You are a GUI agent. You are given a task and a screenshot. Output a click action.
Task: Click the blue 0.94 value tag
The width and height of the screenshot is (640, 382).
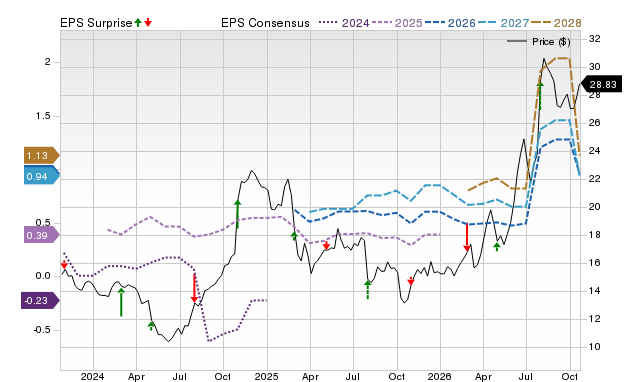(x=41, y=176)
